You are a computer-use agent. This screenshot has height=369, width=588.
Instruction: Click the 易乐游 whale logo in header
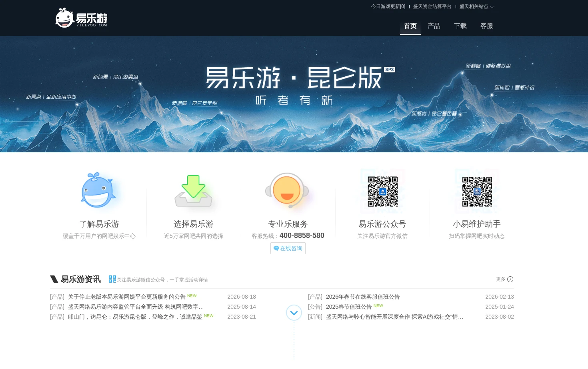81,18
